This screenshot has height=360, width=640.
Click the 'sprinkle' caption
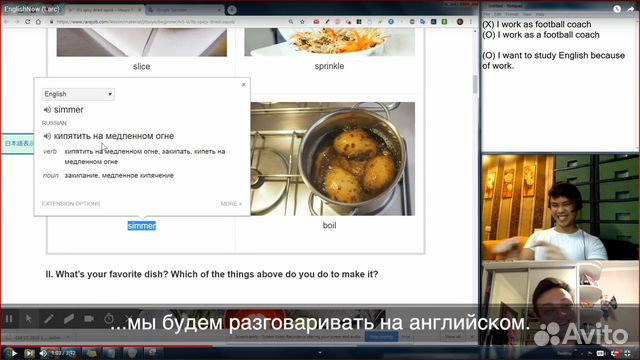(329, 66)
